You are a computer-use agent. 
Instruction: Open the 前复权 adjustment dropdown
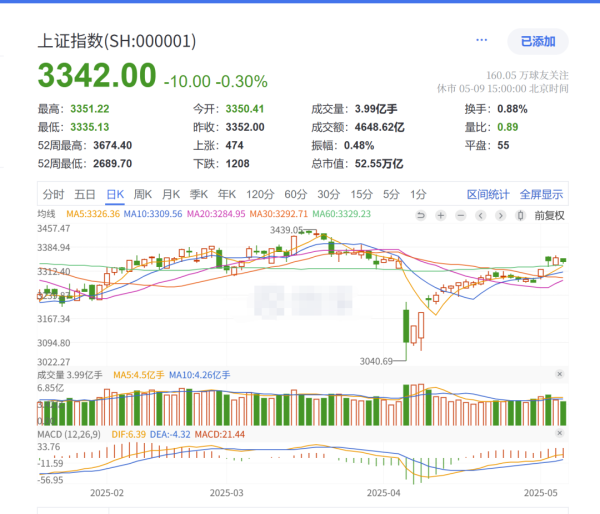549,215
